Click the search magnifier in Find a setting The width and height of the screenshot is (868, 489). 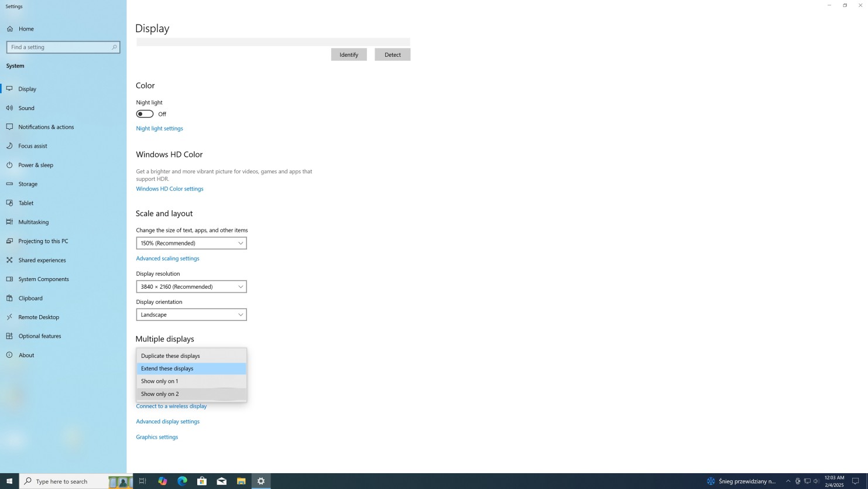114,47
